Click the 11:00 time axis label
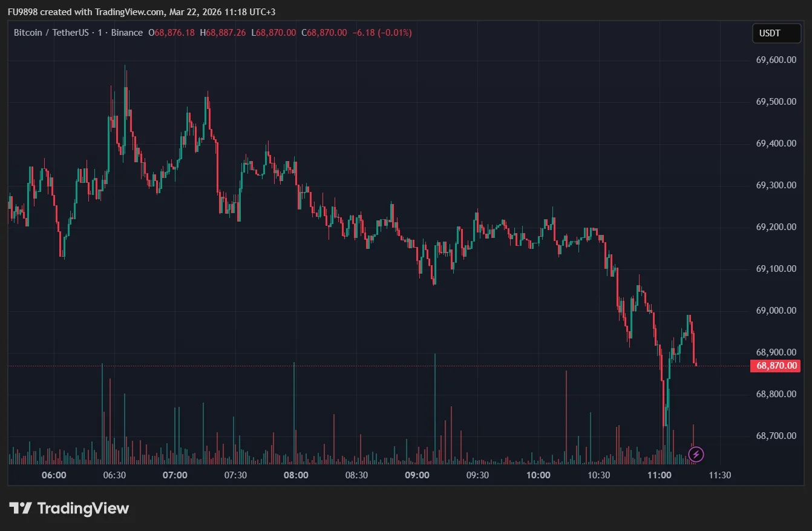 tap(659, 475)
